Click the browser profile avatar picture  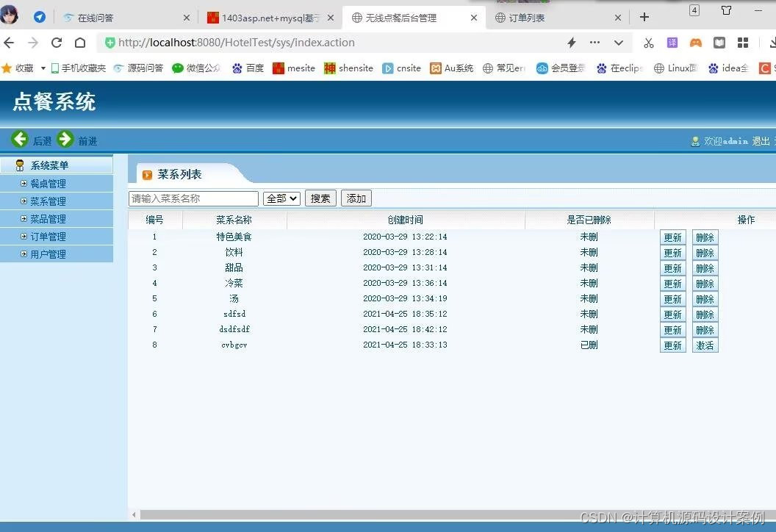click(10, 14)
